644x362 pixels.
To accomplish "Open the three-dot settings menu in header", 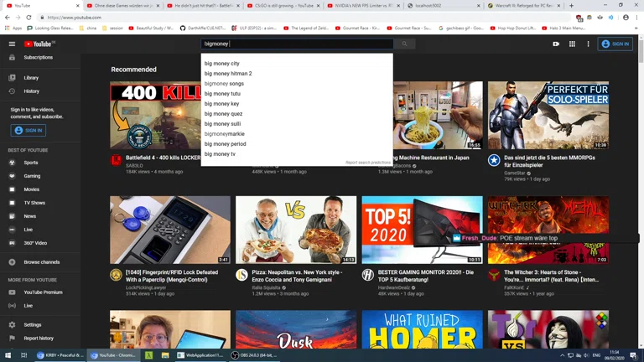I will [588, 44].
